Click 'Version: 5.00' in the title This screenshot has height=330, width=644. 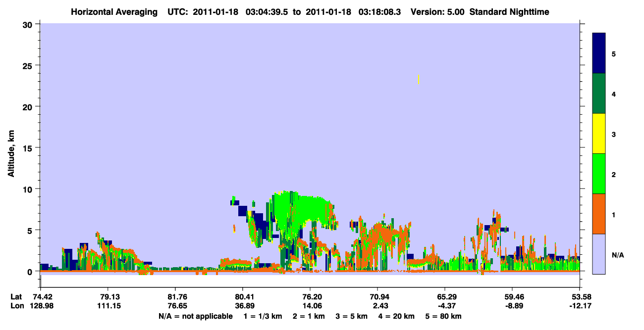[437, 11]
